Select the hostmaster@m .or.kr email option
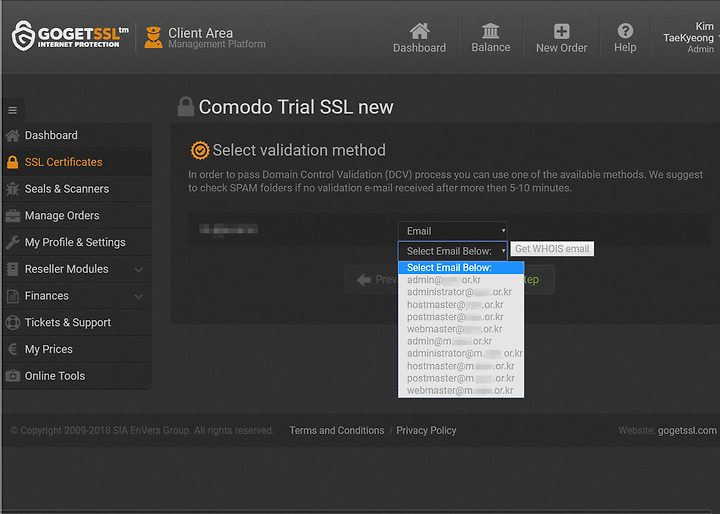Image resolution: width=720 pixels, height=514 pixels. (x=461, y=366)
